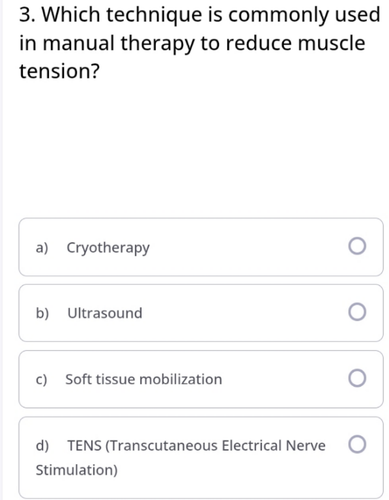Mark the Soft tissue mobilization radio button

[x=357, y=378]
